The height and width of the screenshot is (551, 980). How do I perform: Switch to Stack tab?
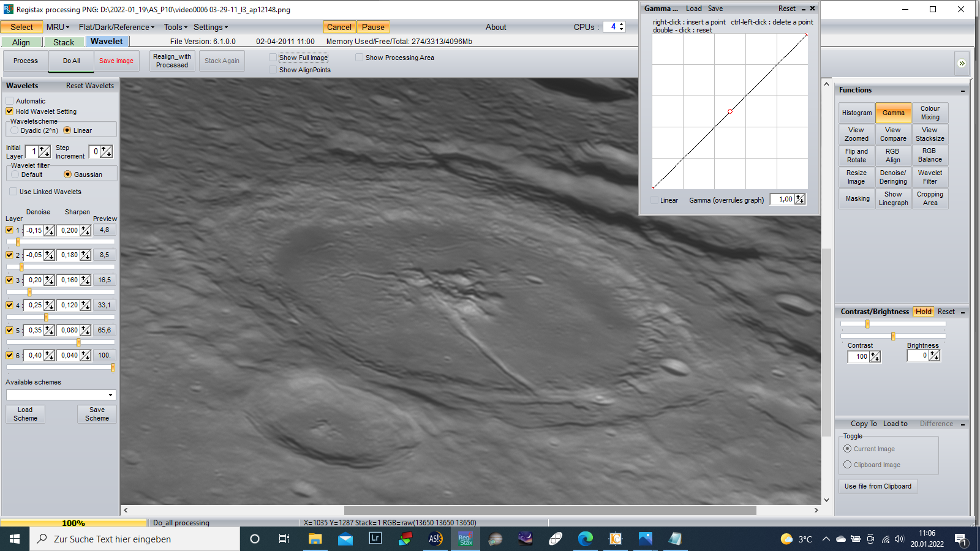[x=64, y=42]
